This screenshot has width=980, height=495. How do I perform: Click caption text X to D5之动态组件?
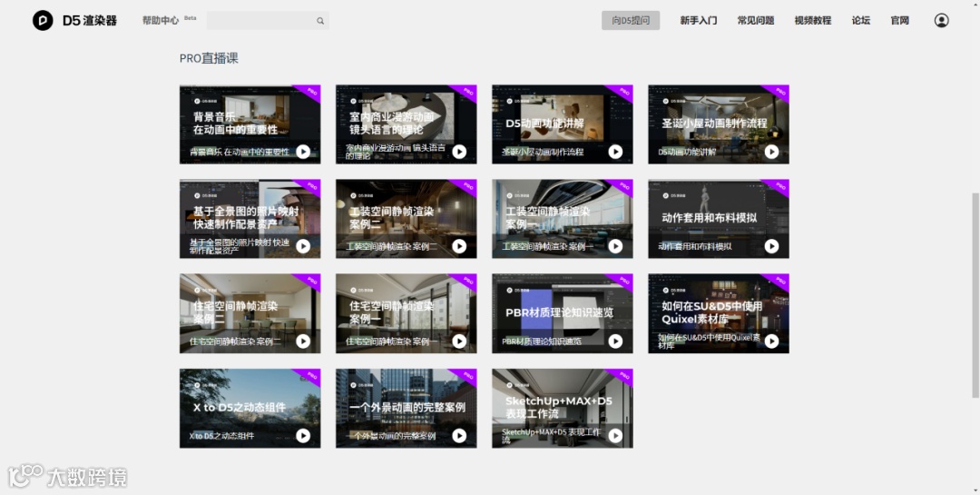coord(222,436)
